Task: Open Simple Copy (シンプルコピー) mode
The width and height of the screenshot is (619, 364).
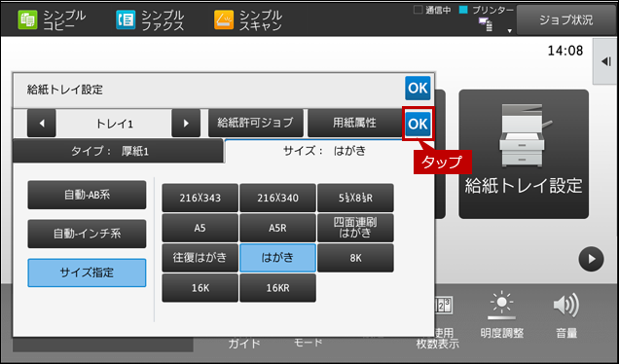Action: 52,20
